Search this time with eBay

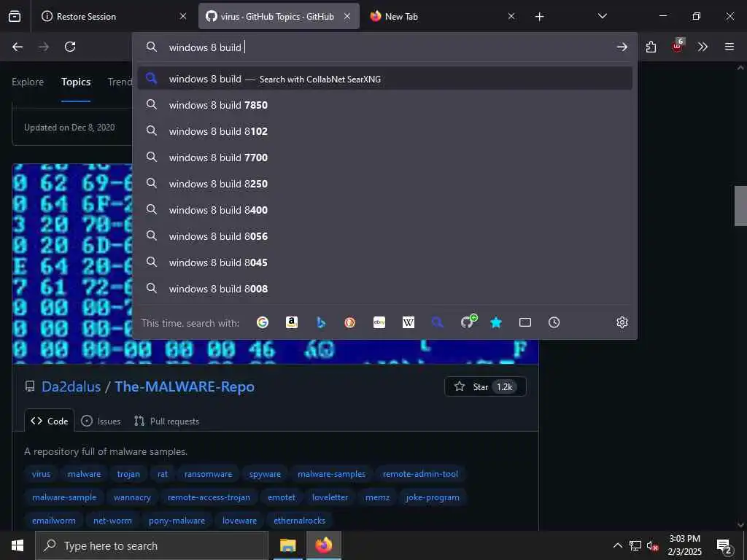tap(379, 322)
